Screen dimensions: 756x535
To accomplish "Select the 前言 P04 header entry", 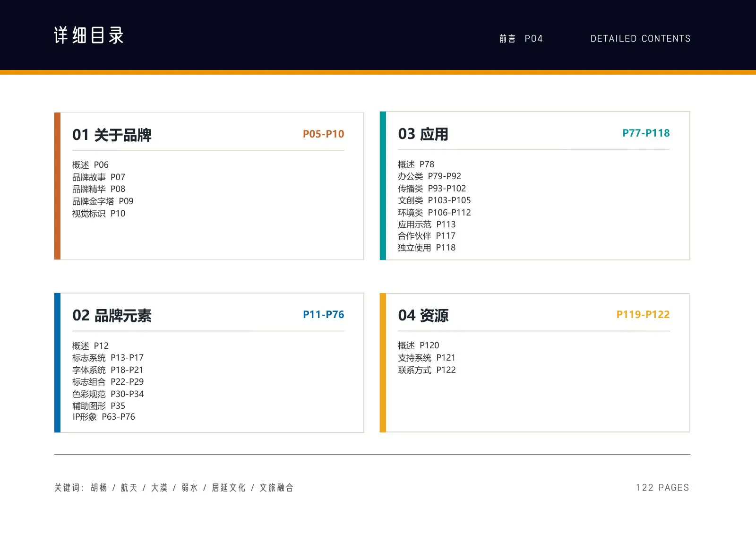I will 521,39.
